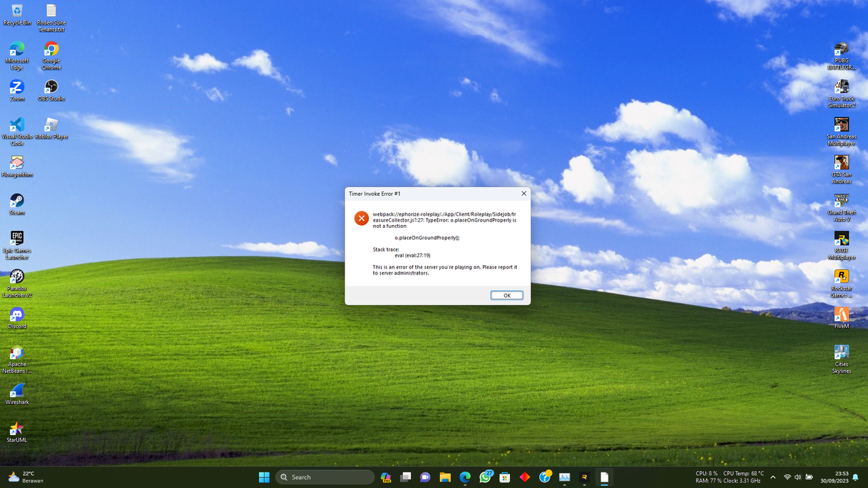Image resolution: width=868 pixels, height=488 pixels.
Task: Close the Timer Invoke Error #1 dialog
Action: pos(524,194)
